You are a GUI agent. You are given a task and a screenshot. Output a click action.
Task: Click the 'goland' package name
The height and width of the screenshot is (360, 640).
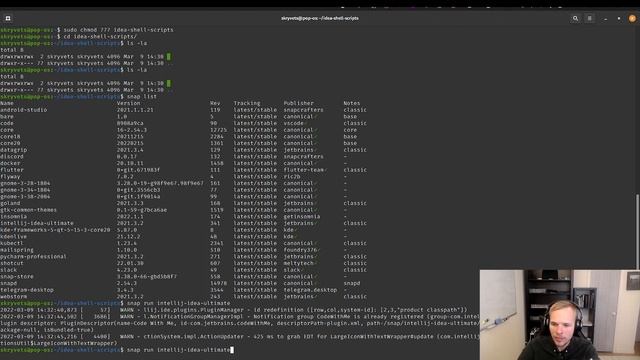click(10, 203)
